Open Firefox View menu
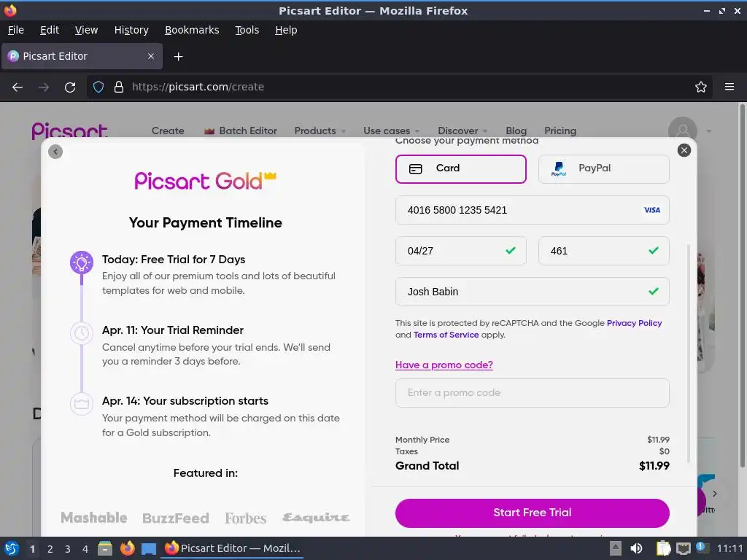The height and width of the screenshot is (560, 747). click(x=86, y=30)
